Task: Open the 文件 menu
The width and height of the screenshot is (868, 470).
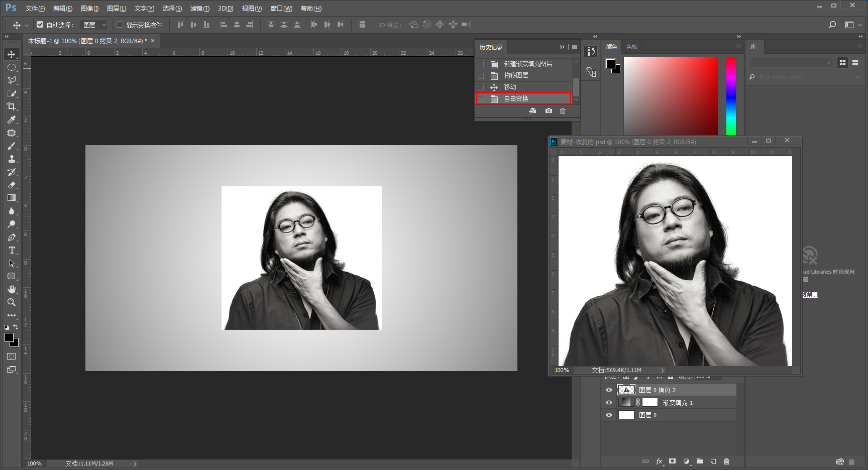Action: pyautogui.click(x=35, y=9)
